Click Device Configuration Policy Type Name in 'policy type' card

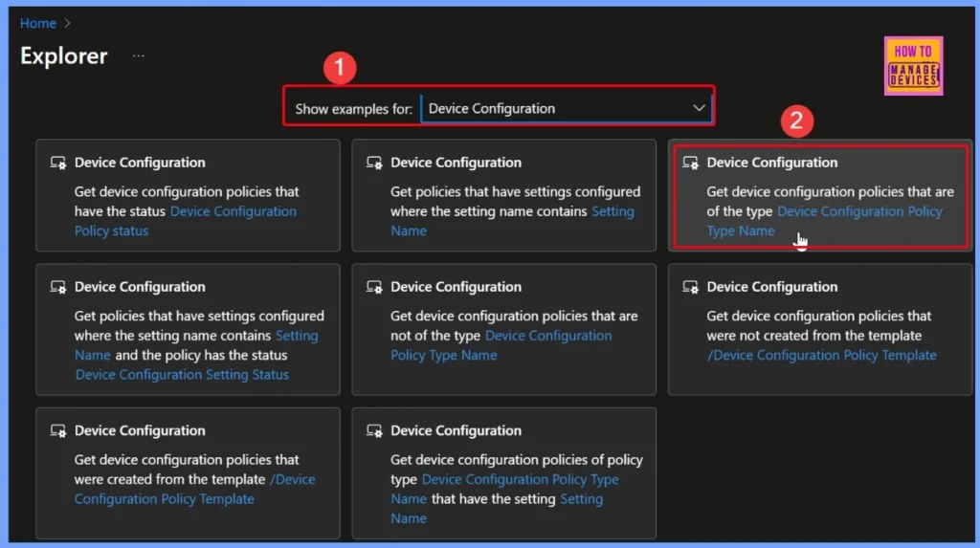point(505,489)
